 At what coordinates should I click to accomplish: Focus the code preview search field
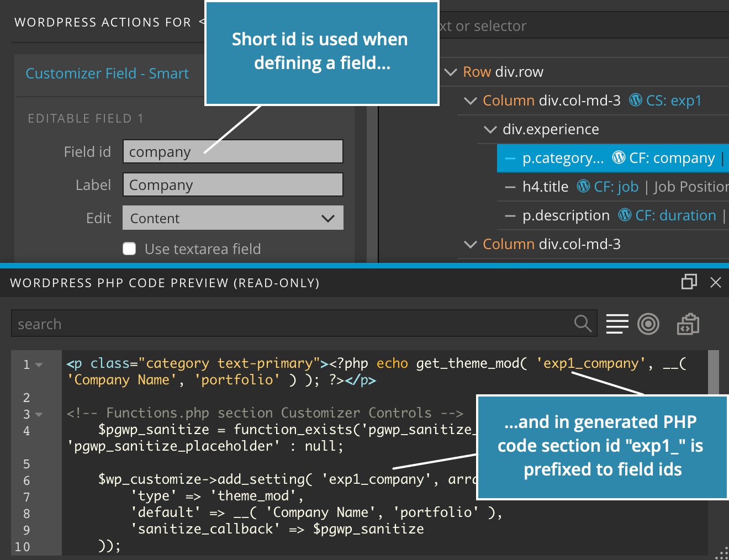[x=304, y=324]
